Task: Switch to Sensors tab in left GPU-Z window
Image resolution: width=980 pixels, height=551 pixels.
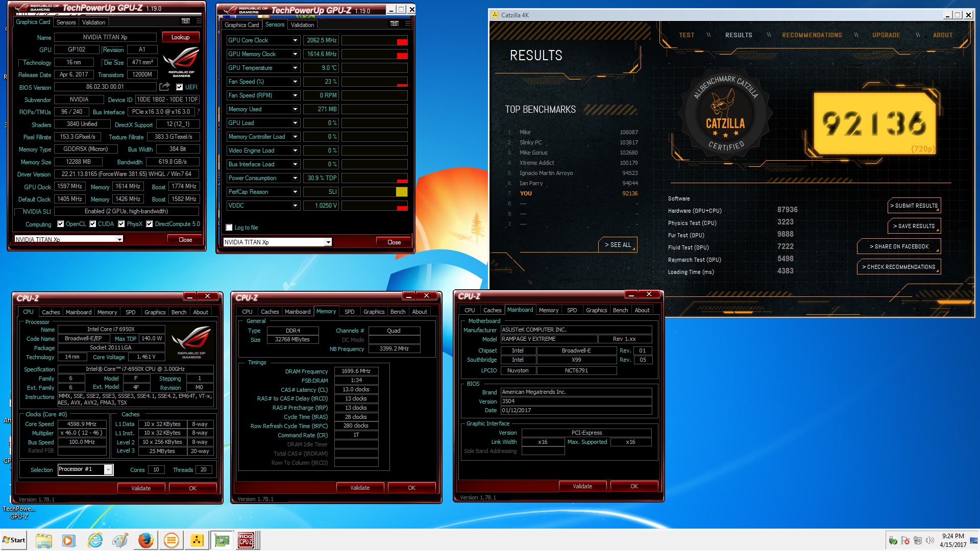Action: coord(66,22)
